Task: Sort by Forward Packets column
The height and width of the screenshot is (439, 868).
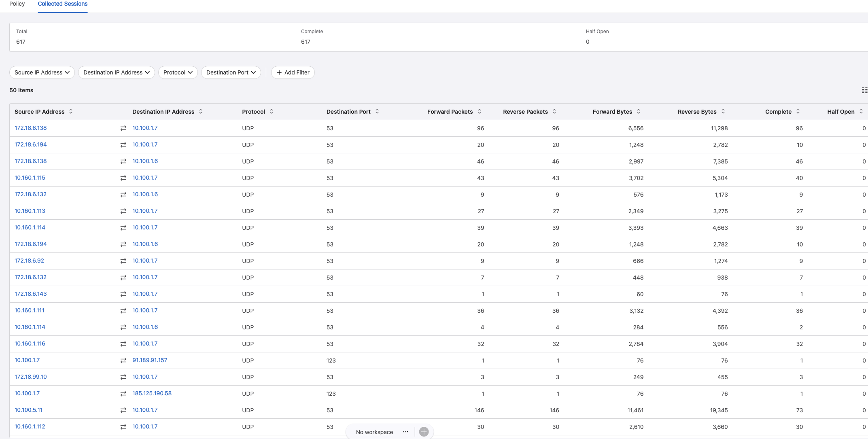Action: tap(480, 111)
